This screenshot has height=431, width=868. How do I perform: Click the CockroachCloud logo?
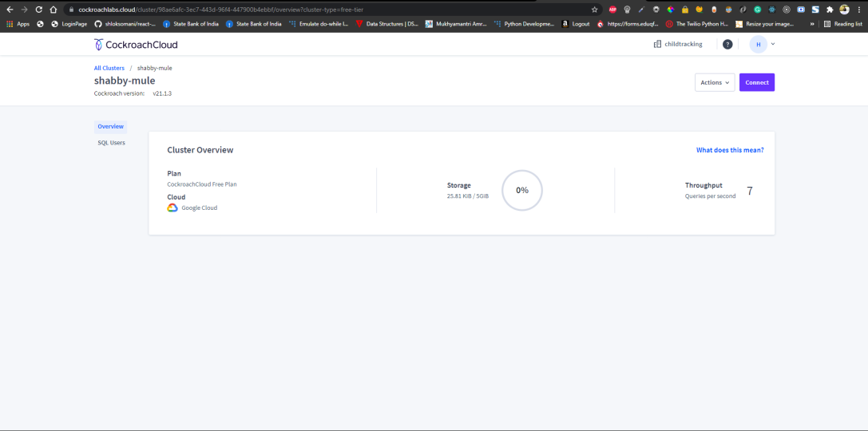[x=136, y=45]
